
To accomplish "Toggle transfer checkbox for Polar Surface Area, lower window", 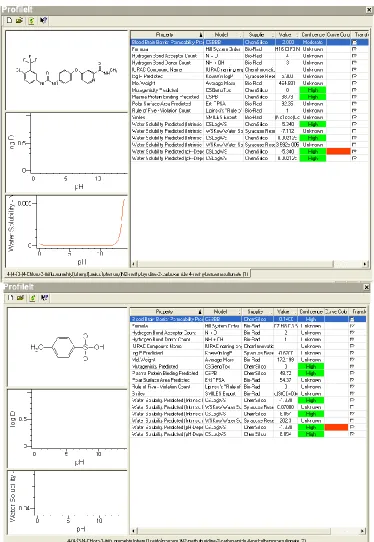I will [x=352, y=380].
